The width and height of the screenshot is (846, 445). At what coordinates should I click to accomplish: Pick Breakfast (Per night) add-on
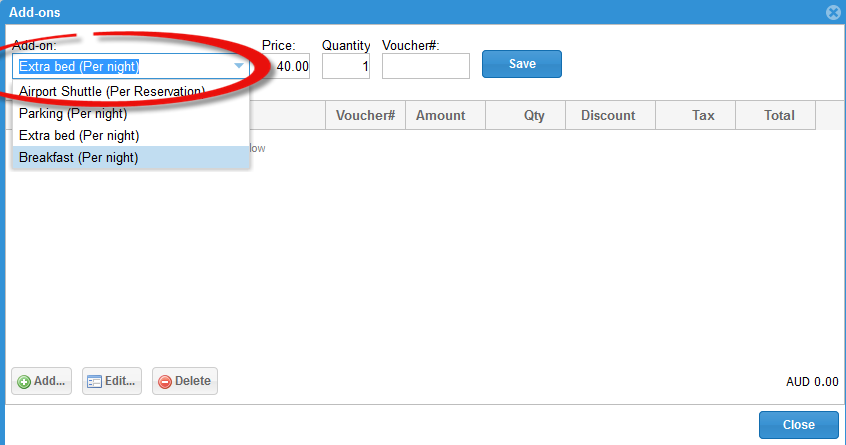(79, 157)
